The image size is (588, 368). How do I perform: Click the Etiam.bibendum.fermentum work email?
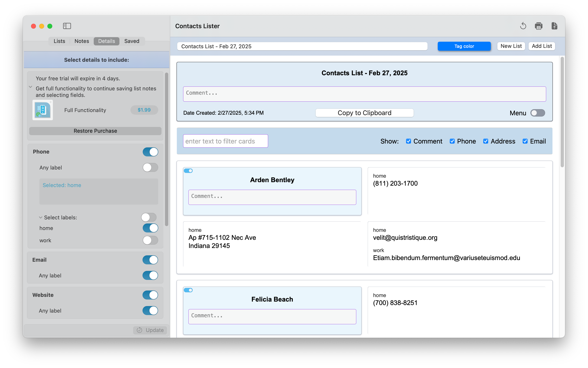[446, 258]
